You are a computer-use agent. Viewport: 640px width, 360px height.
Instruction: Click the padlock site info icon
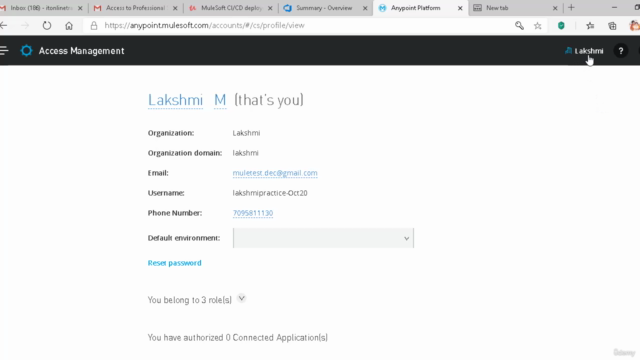tap(94, 26)
